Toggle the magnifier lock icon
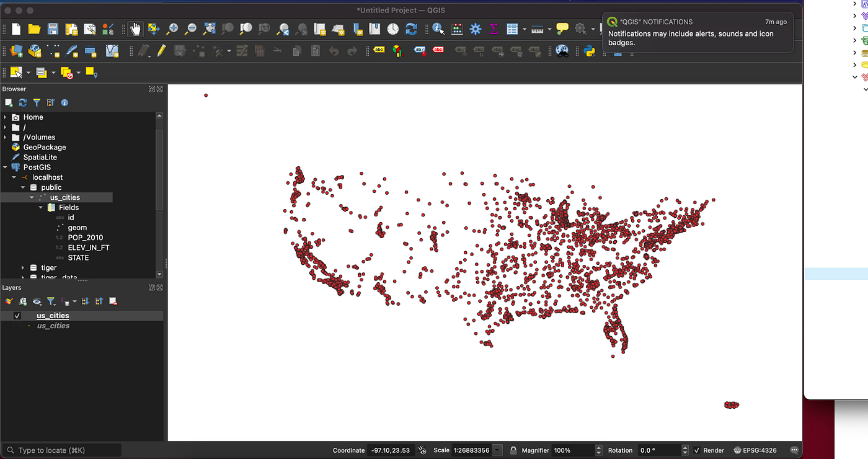The image size is (868, 459). (x=513, y=450)
